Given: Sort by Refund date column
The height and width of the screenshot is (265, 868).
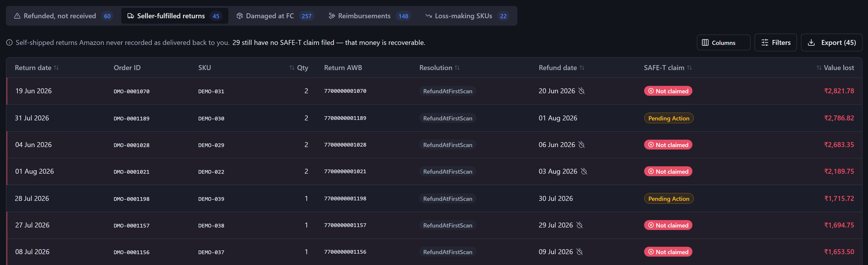Looking at the screenshot, I should click(x=561, y=68).
